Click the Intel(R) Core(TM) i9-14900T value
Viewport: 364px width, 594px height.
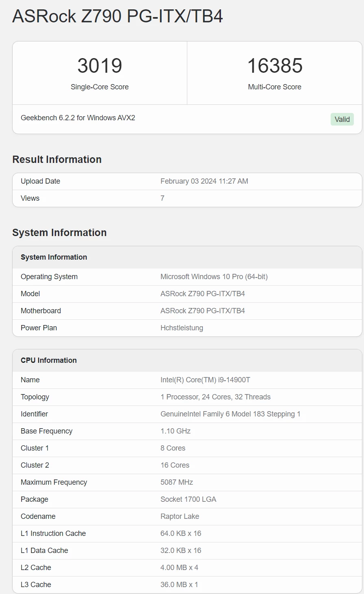(x=205, y=380)
